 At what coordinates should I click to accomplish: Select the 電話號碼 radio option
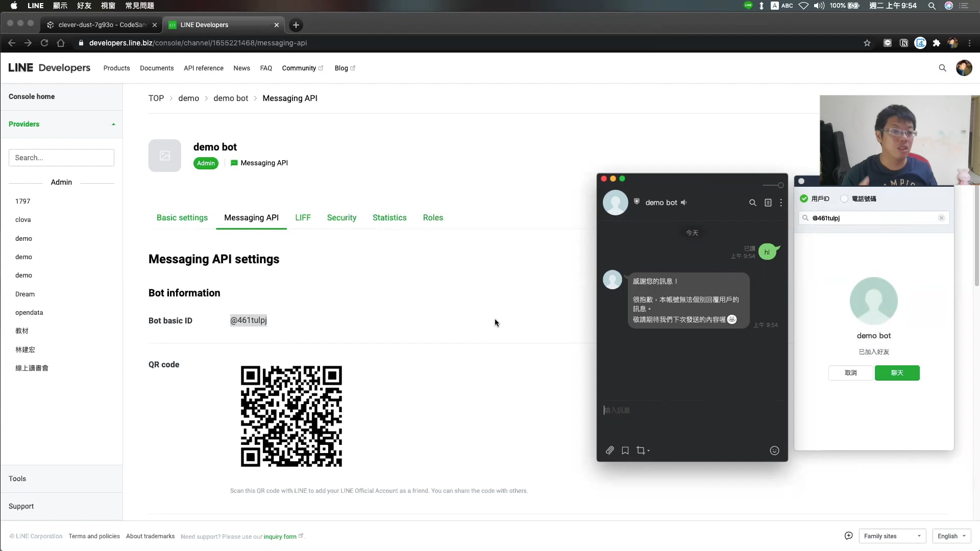(x=844, y=198)
